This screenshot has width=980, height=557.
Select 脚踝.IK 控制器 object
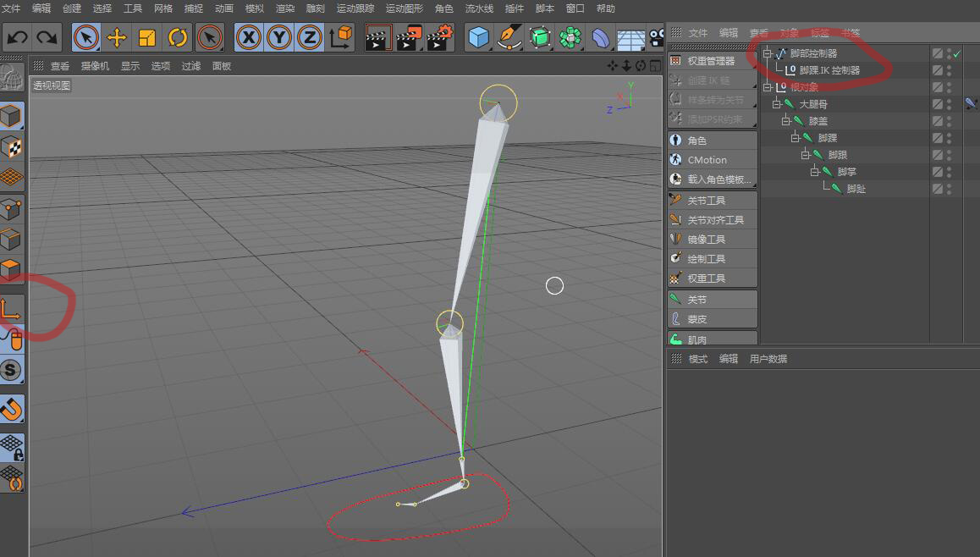tap(829, 70)
